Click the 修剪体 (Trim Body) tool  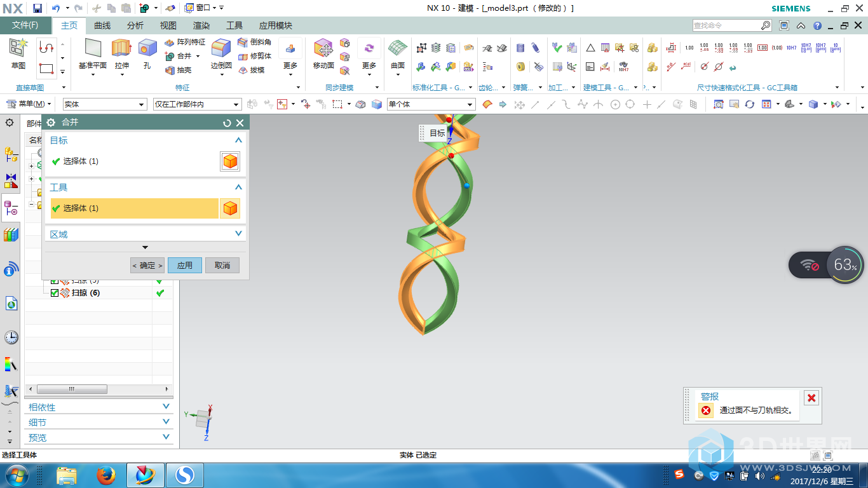point(254,56)
